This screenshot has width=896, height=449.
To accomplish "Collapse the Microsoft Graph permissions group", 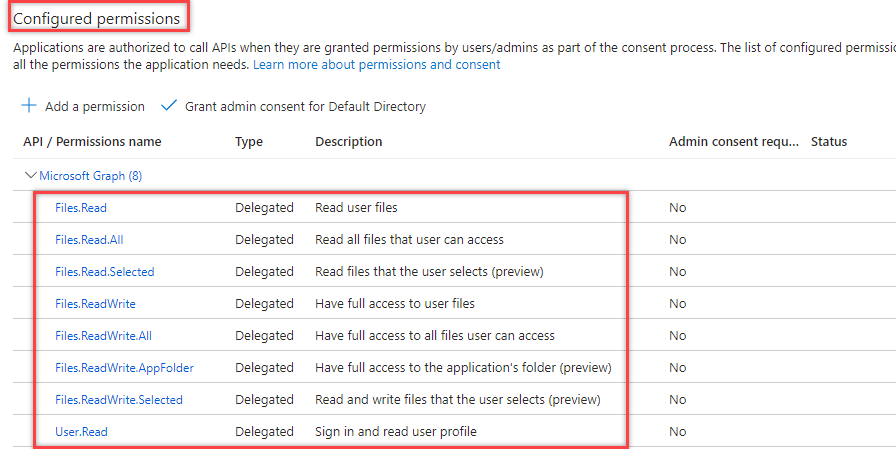I will point(30,175).
